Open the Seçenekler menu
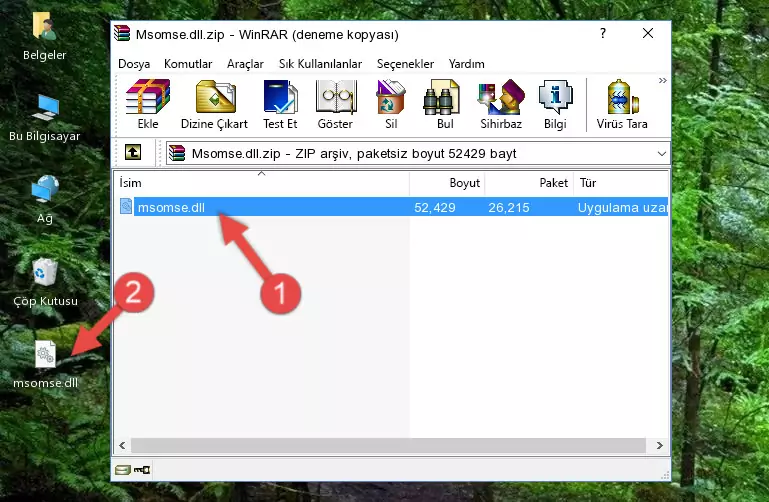Image resolution: width=769 pixels, height=502 pixels. (405, 64)
